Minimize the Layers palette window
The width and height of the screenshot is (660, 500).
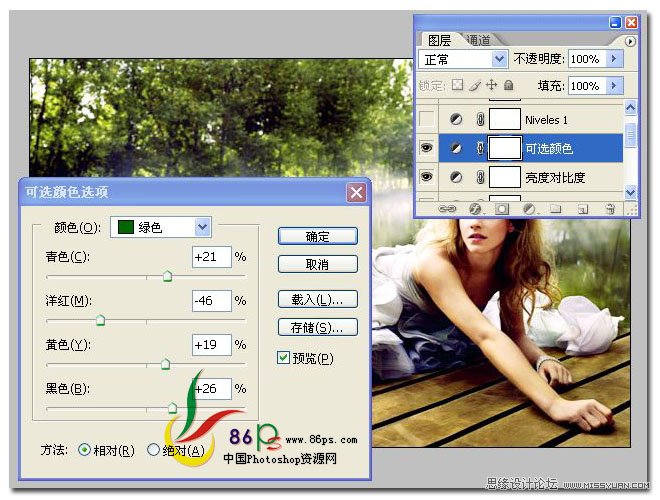(615, 23)
